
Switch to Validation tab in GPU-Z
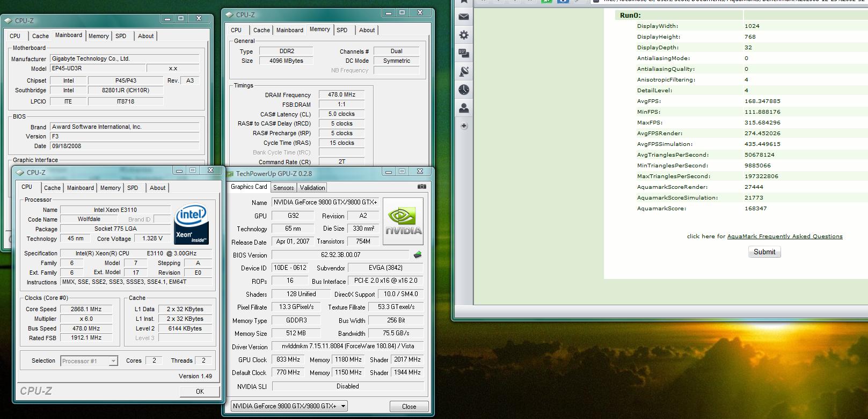[312, 188]
